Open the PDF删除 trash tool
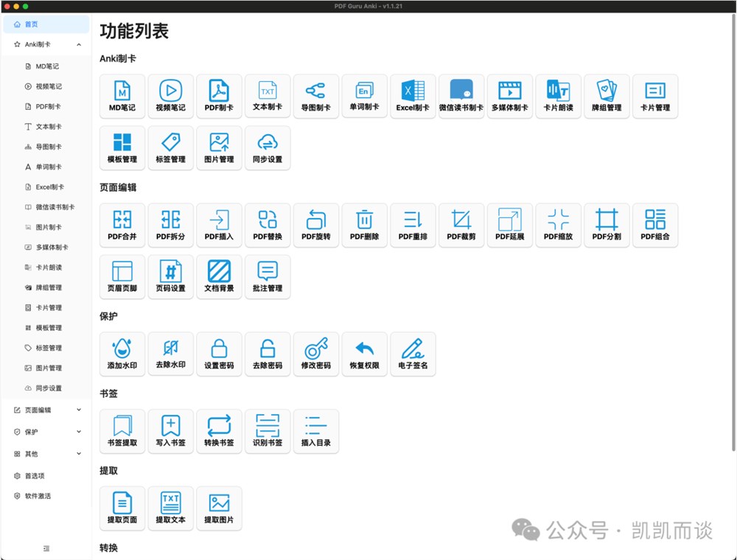This screenshot has width=737, height=560. point(364,225)
